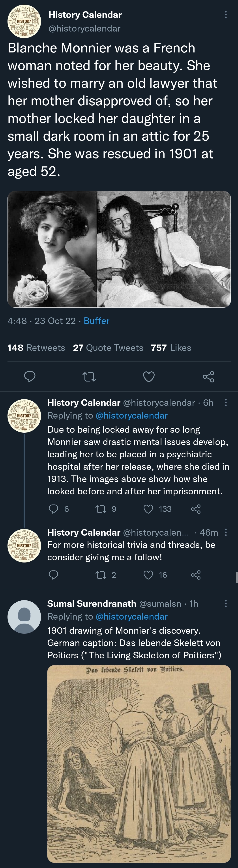Screen dimensions: 238x868
Task: View the 148 Retweets list
Action: point(36,348)
